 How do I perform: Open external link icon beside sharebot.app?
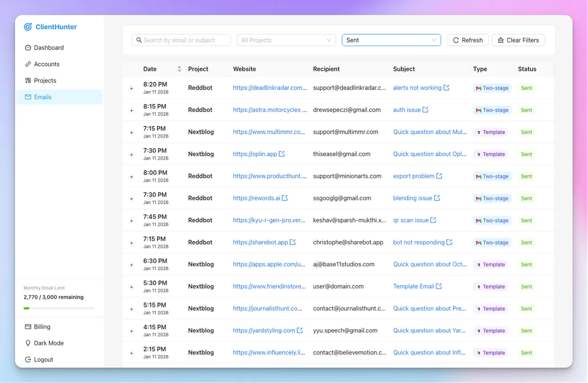pos(293,242)
